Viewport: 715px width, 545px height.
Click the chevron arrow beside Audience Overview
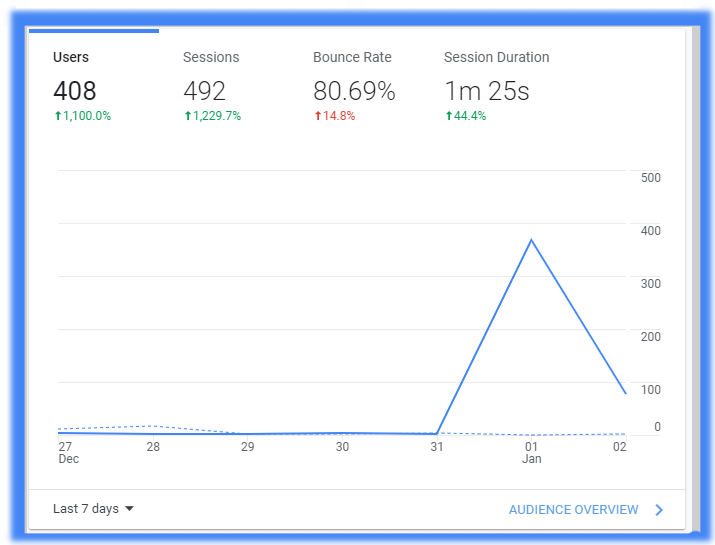659,510
